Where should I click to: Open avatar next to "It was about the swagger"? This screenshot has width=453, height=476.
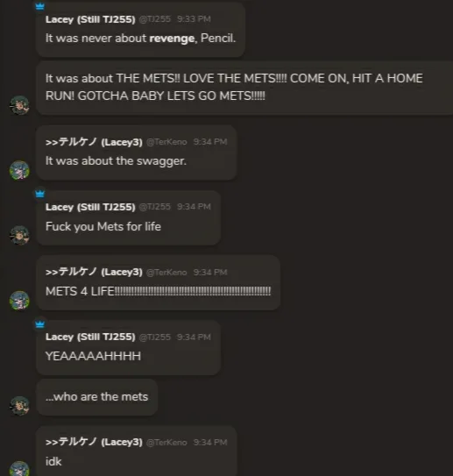20,170
